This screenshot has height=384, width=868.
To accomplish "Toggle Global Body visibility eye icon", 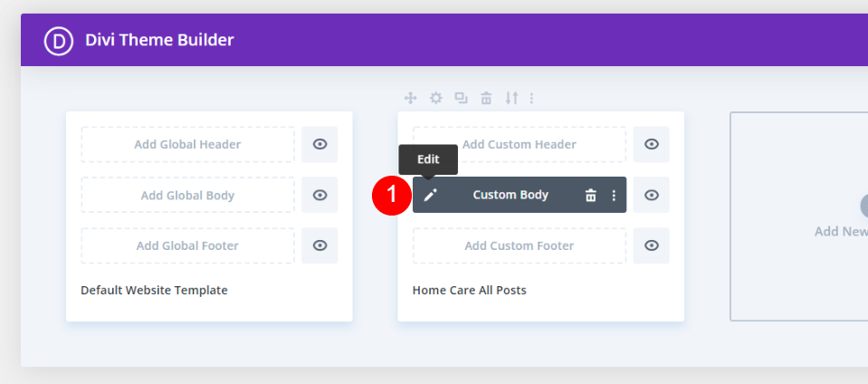I will tap(320, 195).
